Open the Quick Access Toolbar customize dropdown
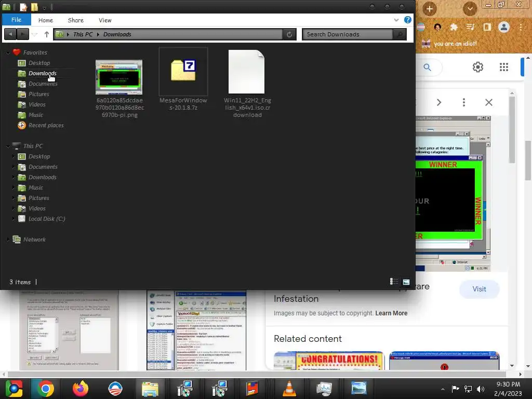 (x=45, y=7)
